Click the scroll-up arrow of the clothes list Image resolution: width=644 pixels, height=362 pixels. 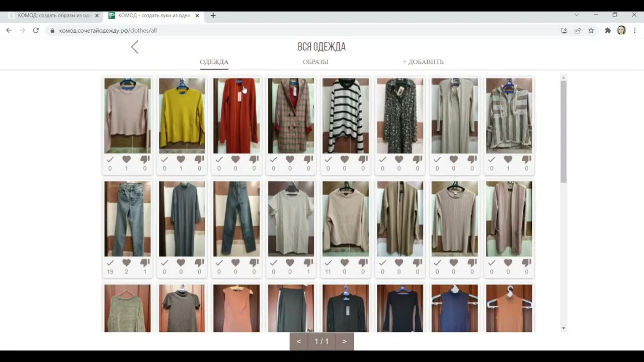coord(563,78)
